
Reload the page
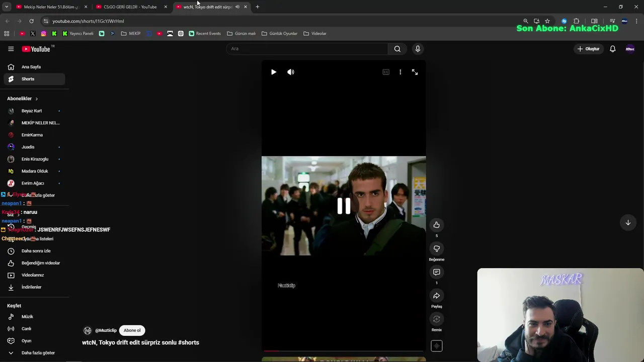tap(31, 21)
